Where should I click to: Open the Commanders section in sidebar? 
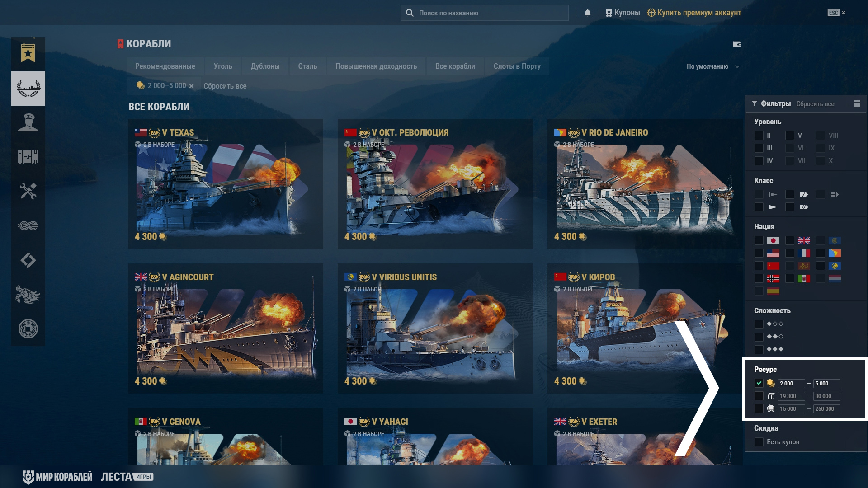pyautogui.click(x=28, y=123)
